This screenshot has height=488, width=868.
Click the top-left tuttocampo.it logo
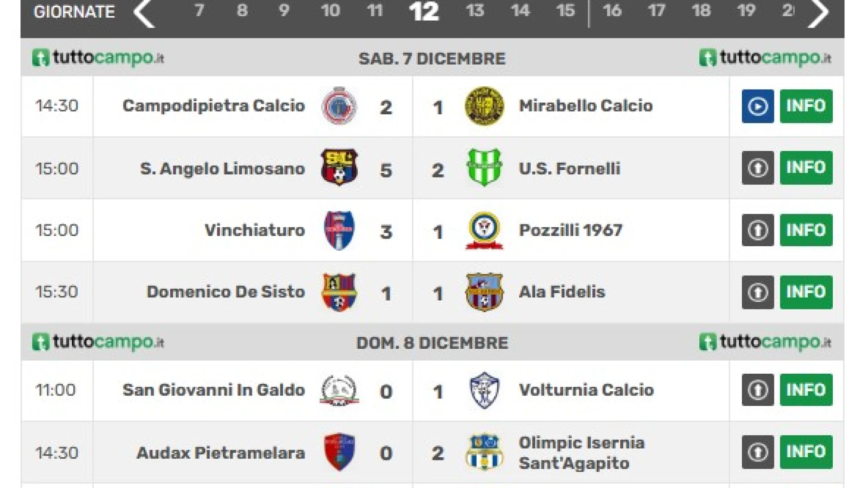[x=98, y=58]
